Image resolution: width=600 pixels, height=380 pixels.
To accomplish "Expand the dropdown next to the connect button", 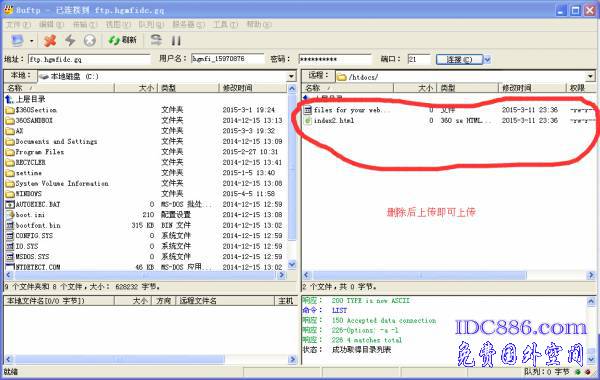I will pyautogui.click(x=487, y=60).
